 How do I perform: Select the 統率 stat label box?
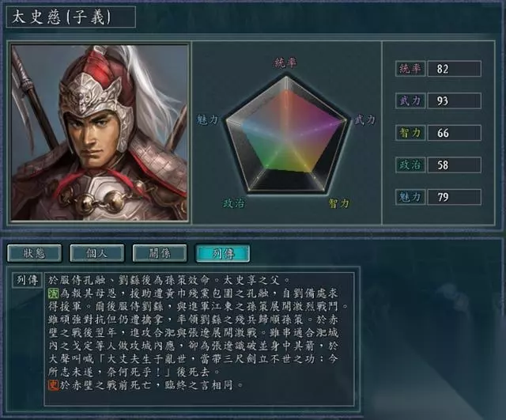[x=410, y=69]
